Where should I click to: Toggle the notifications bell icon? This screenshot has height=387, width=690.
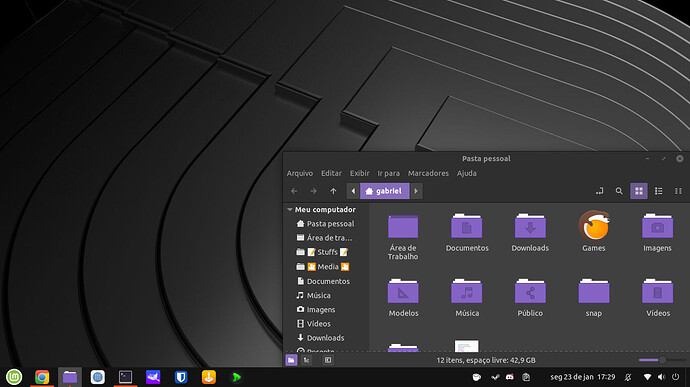tap(628, 377)
